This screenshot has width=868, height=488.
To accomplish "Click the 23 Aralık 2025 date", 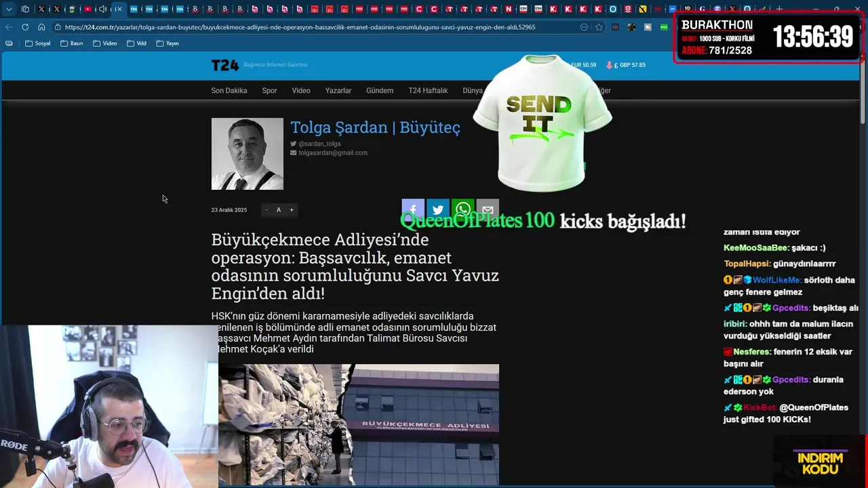I will click(229, 210).
